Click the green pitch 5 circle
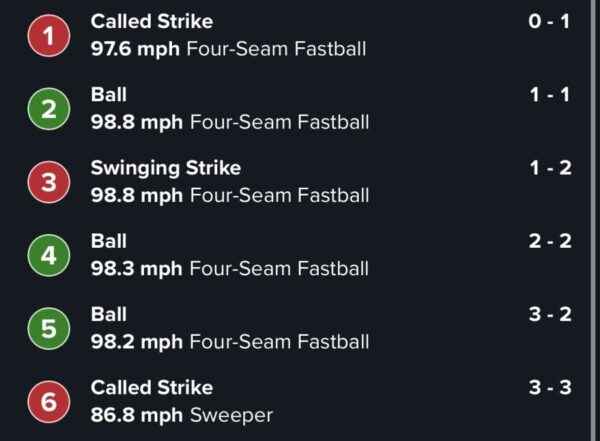600x441 pixels. click(x=47, y=328)
